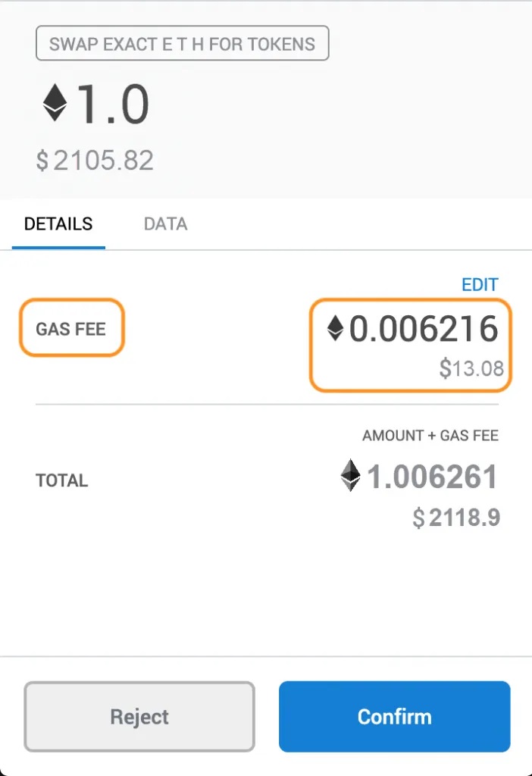Viewport: 532px width, 776px height.
Task: Click the large Ethereum icon beside 1.0
Action: tap(55, 103)
